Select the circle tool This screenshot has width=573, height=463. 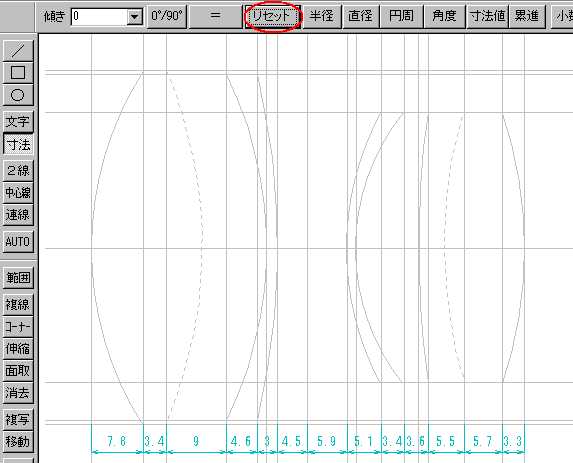click(x=18, y=95)
